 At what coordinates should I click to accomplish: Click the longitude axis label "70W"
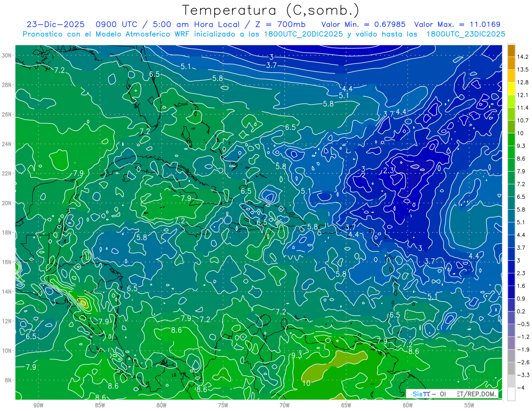pos(285,405)
